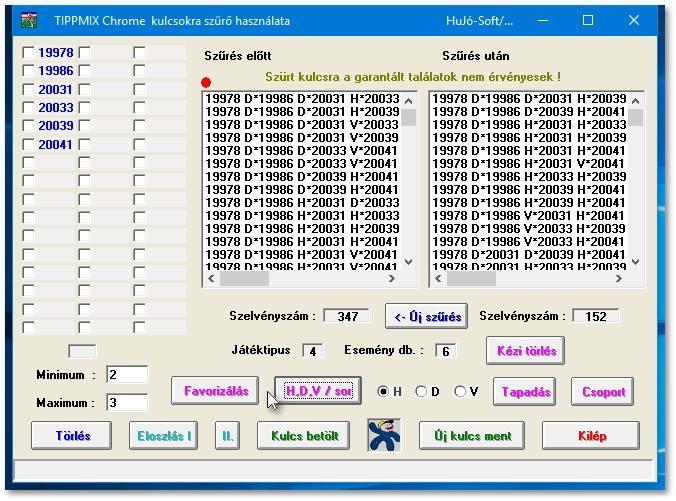Save with 'Új kulcs ment' button
The width and height of the screenshot is (676, 501).
coord(472,435)
